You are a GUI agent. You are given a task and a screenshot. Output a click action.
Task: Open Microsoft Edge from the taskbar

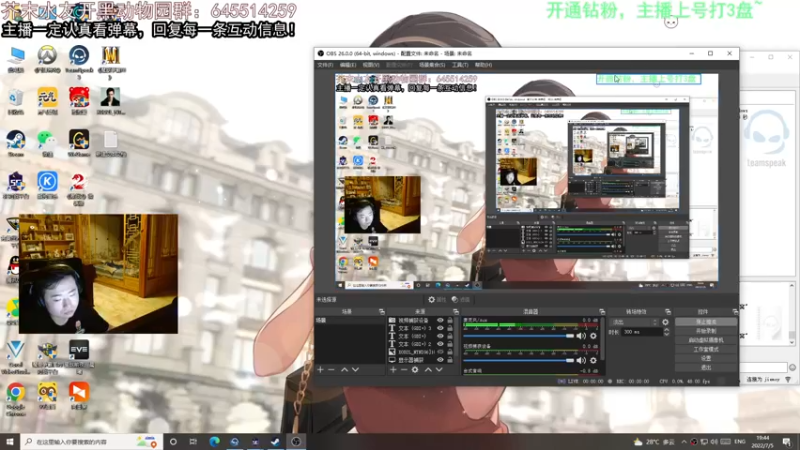[x=214, y=441]
